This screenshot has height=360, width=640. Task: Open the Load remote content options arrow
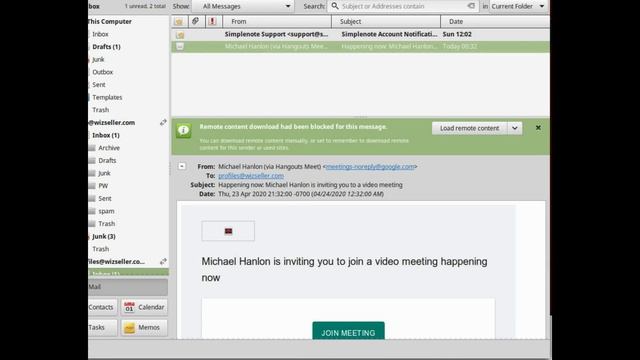[515, 128]
